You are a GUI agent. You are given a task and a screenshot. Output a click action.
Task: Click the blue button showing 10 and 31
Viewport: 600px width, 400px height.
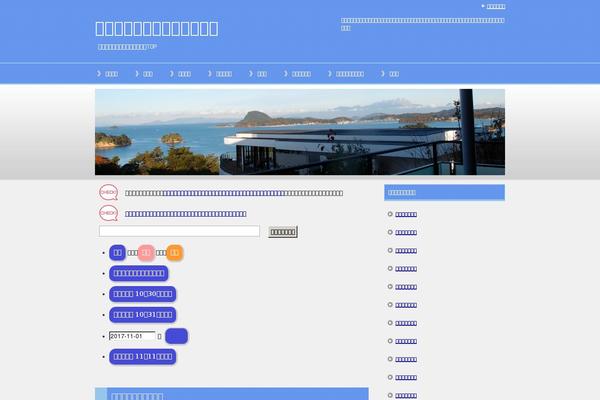coord(143,315)
